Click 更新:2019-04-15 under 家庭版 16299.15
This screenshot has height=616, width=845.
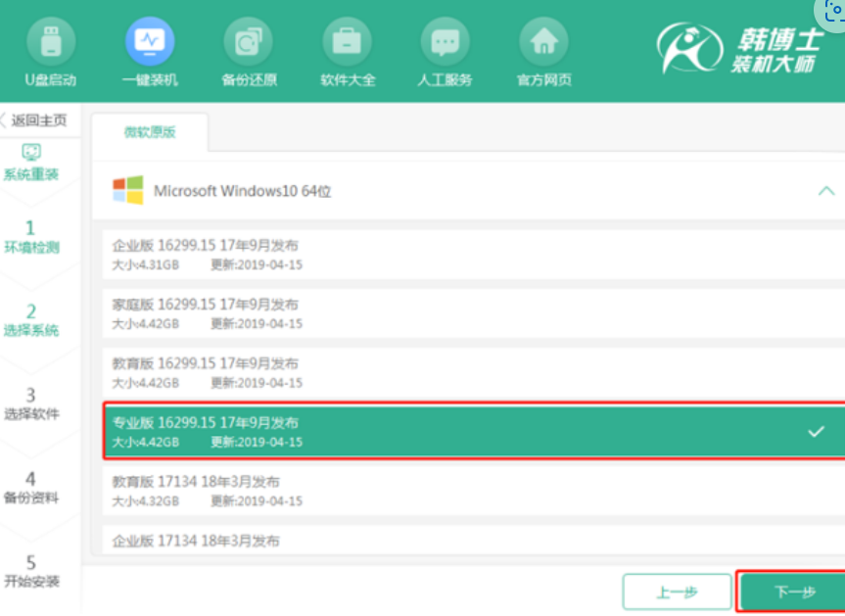(257, 324)
